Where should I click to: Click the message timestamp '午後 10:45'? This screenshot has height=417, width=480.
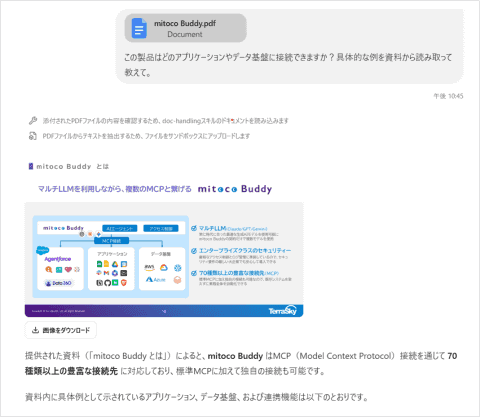click(x=448, y=96)
